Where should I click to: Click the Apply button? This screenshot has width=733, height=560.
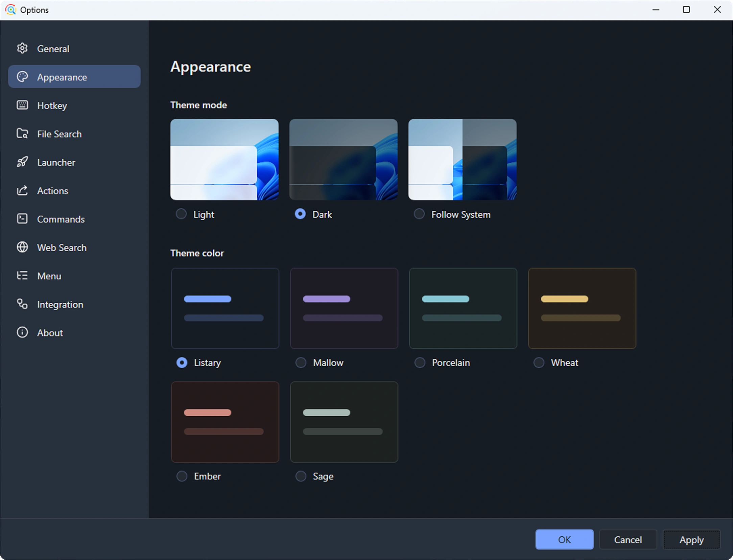click(x=691, y=539)
